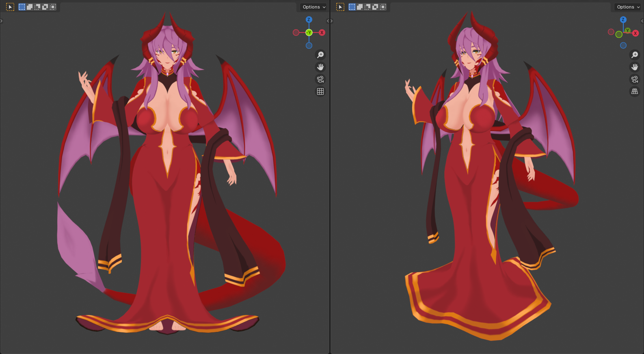Screen dimensions: 644x354
Task: Expand the left viewport toolbar arrow
Action: click(2, 21)
